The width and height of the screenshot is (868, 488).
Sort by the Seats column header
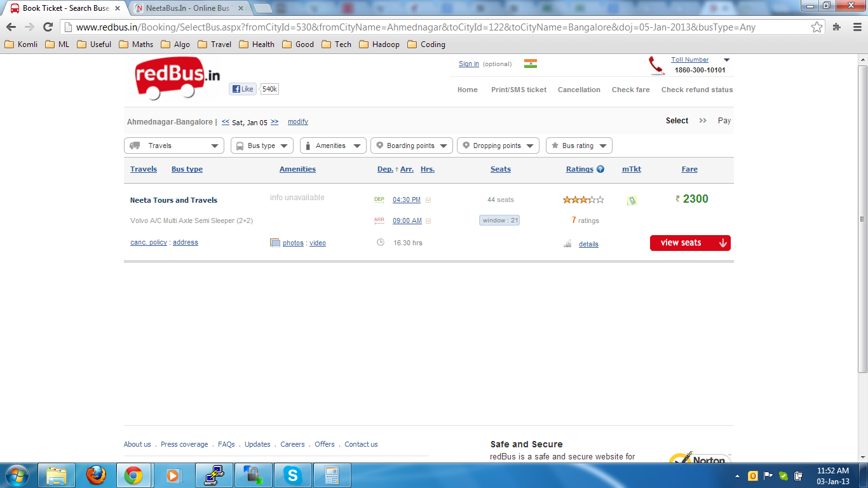[x=501, y=169]
